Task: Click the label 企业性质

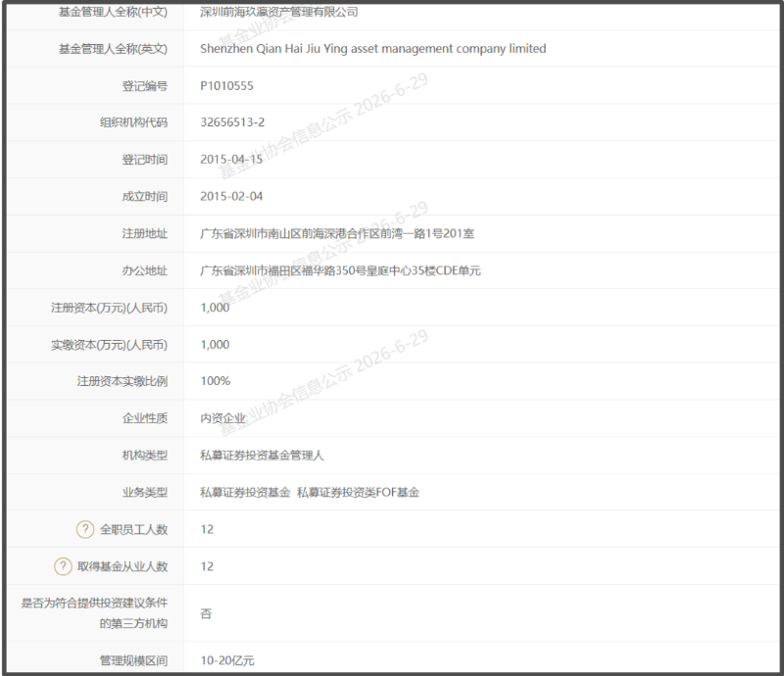Action: click(145, 418)
